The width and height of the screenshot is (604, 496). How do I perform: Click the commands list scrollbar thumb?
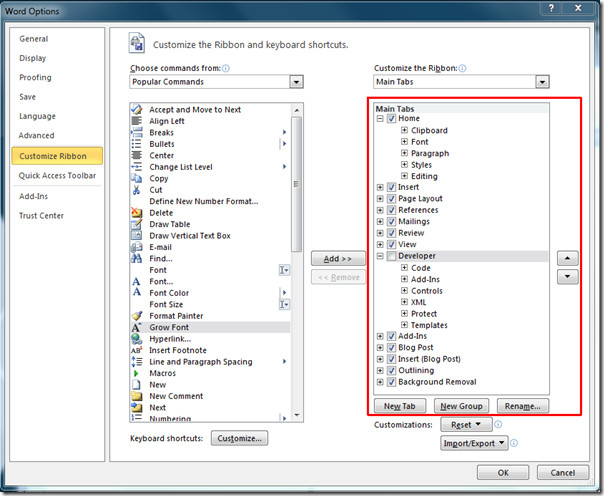[296, 184]
